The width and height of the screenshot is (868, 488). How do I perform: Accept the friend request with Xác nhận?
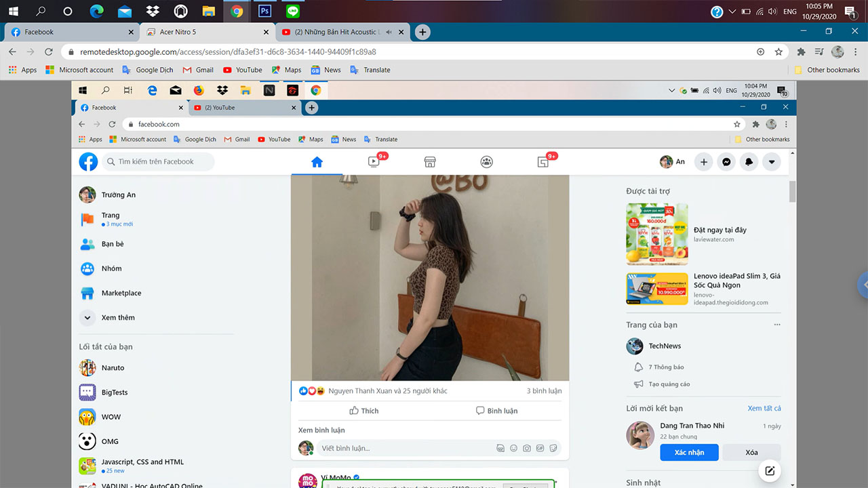point(689,452)
